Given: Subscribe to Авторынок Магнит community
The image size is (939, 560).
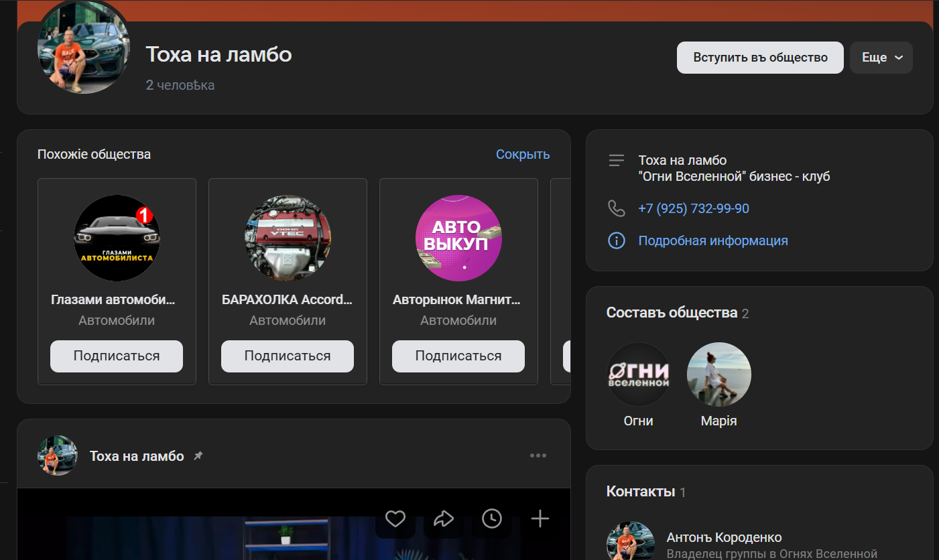Looking at the screenshot, I should pos(458,356).
